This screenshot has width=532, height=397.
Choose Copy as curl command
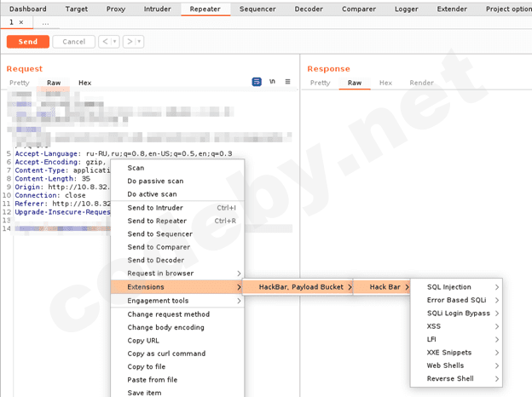tap(166, 354)
